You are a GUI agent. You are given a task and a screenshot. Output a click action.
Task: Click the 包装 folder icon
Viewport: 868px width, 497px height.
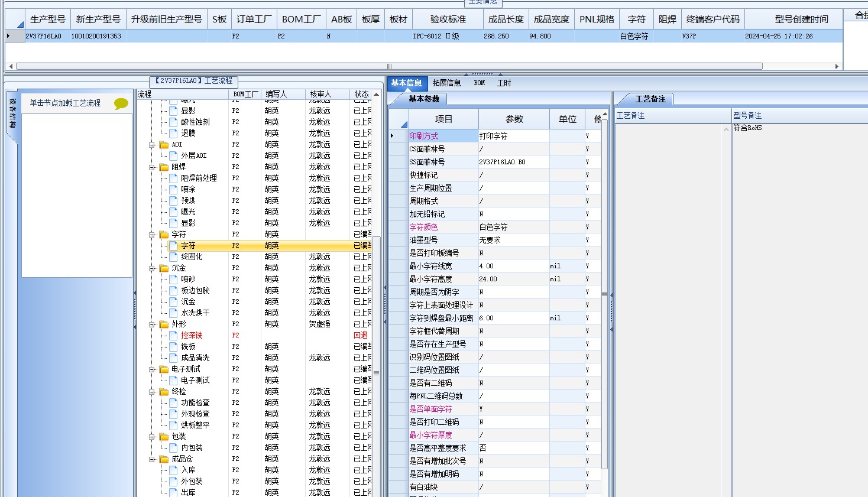click(x=164, y=437)
